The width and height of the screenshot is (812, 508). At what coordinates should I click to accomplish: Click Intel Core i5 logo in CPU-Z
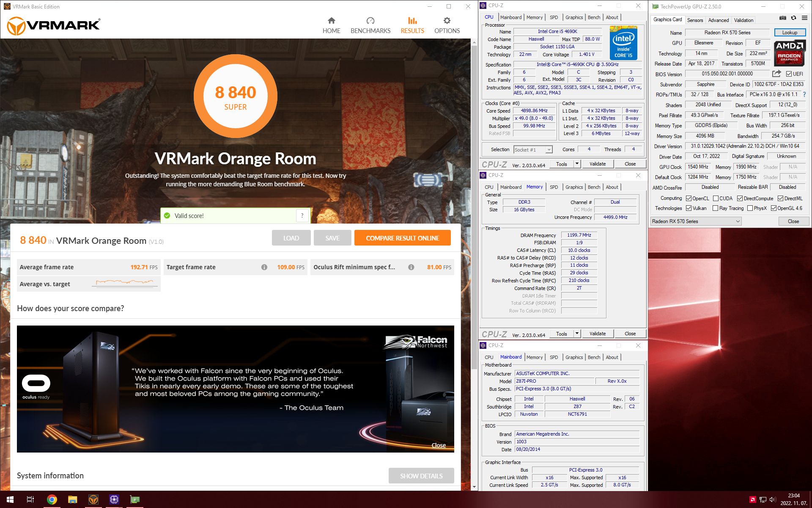(x=623, y=43)
